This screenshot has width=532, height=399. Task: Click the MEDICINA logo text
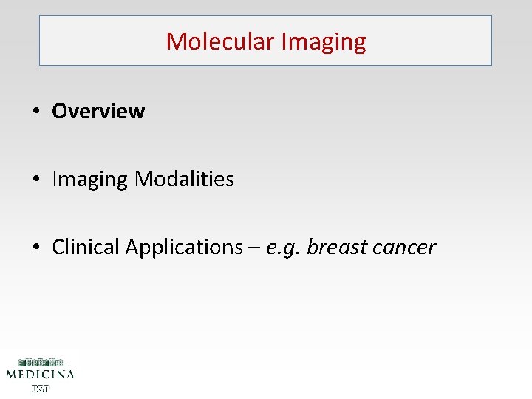click(41, 375)
